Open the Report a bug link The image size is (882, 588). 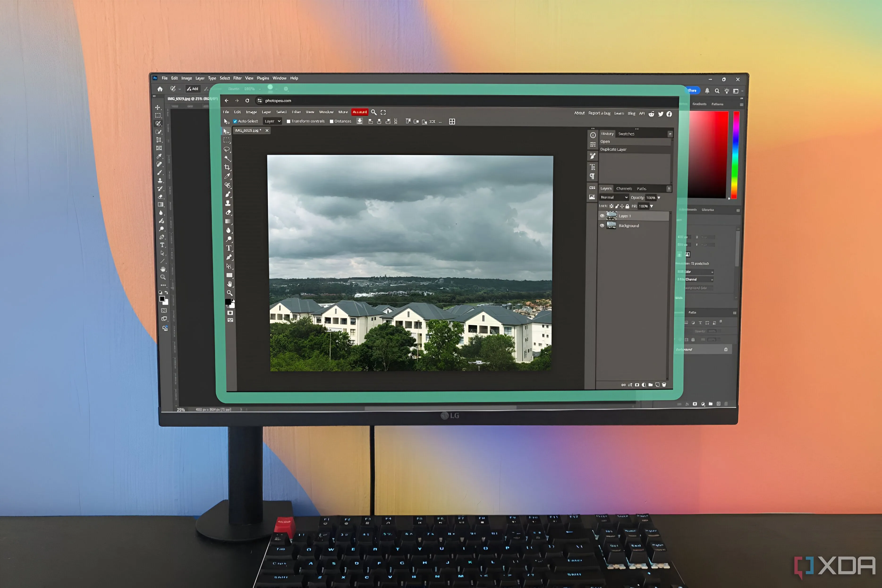coord(599,113)
